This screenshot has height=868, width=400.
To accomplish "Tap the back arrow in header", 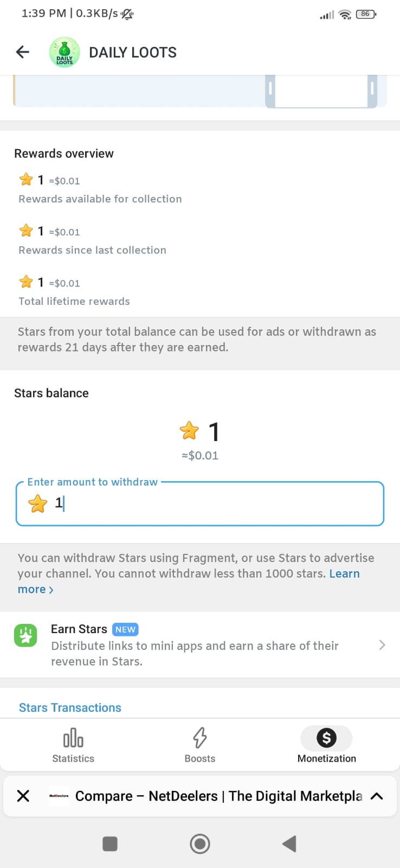I will tap(23, 52).
